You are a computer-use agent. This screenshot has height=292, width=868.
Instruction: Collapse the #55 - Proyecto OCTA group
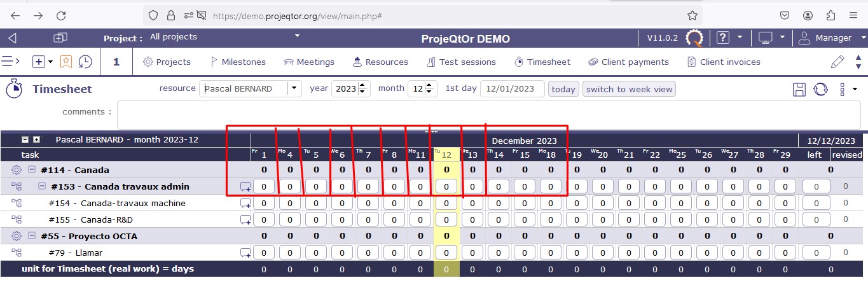(x=31, y=236)
